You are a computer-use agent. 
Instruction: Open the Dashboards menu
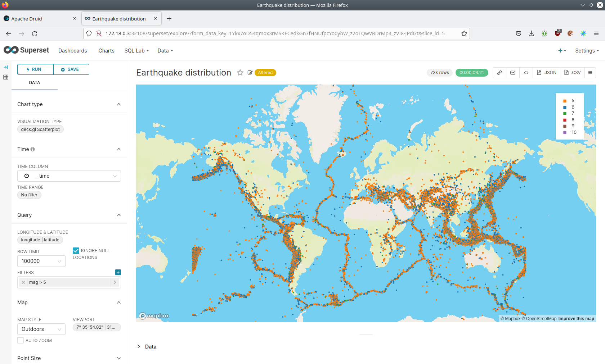(73, 51)
